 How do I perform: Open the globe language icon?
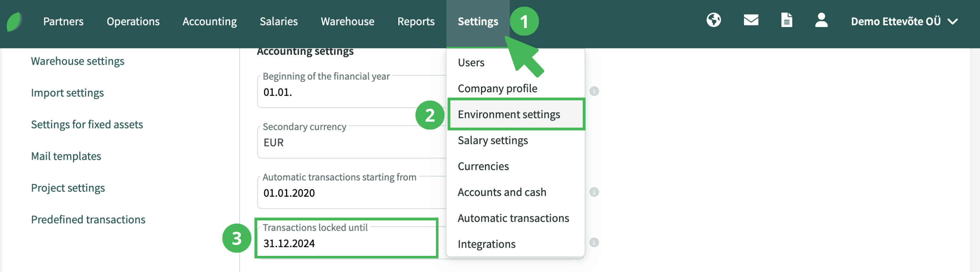[713, 20]
